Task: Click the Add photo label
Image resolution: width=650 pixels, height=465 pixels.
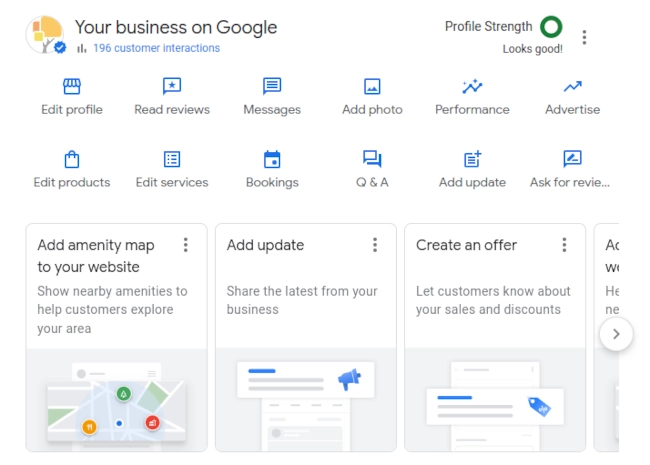Action: [372, 110]
